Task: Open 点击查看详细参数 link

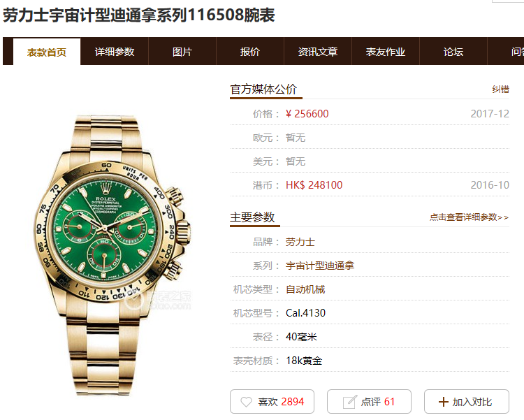Action: [x=470, y=217]
